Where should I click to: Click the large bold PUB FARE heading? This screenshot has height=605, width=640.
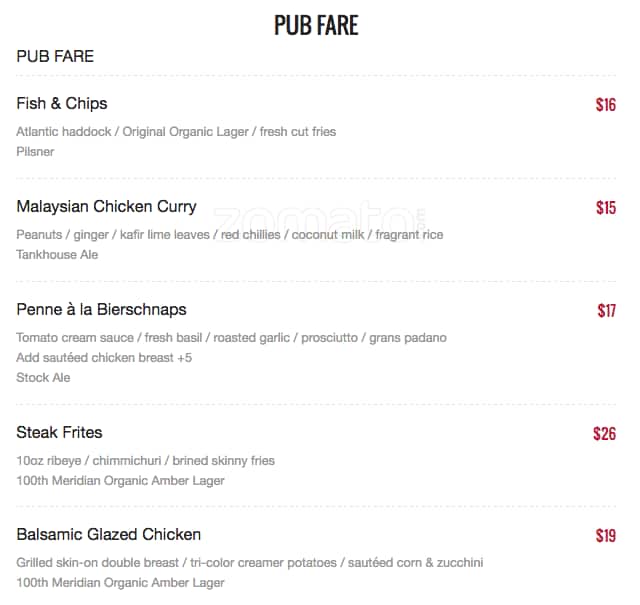click(316, 25)
